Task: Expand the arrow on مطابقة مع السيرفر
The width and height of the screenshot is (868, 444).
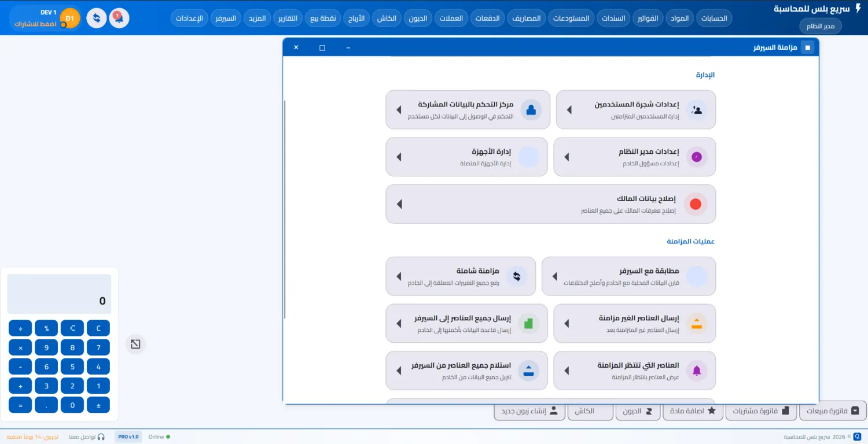Action: click(x=555, y=276)
